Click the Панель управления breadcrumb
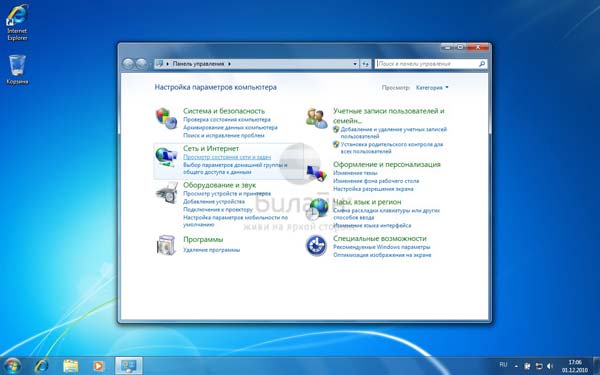 [x=198, y=64]
